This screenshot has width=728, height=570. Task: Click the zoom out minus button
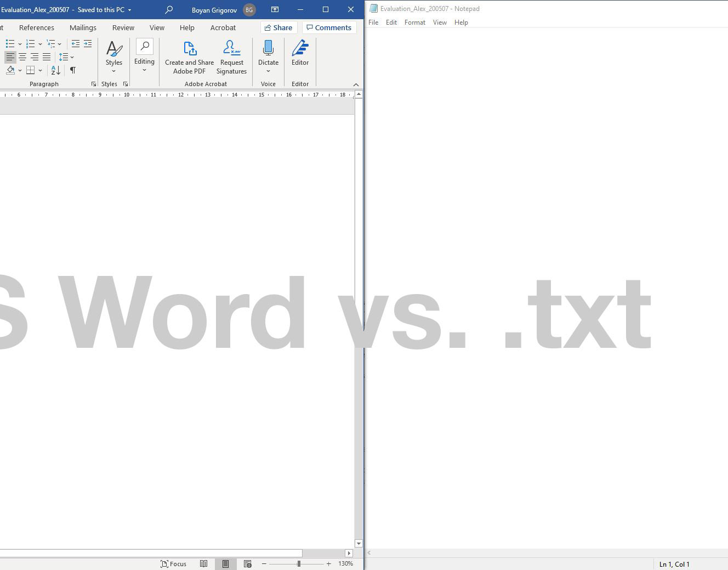click(264, 564)
